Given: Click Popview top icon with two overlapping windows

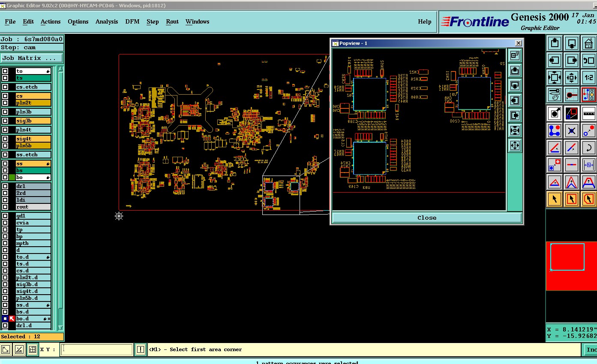Looking at the screenshot, I should [x=515, y=55].
